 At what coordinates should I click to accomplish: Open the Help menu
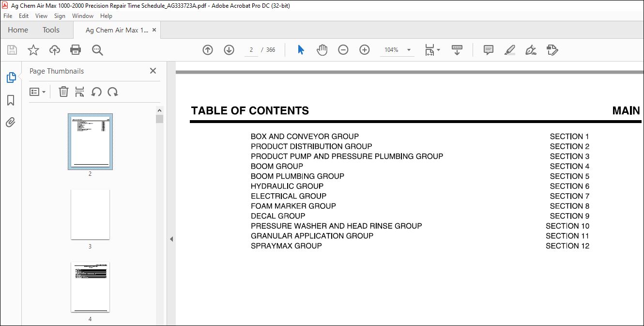[106, 16]
